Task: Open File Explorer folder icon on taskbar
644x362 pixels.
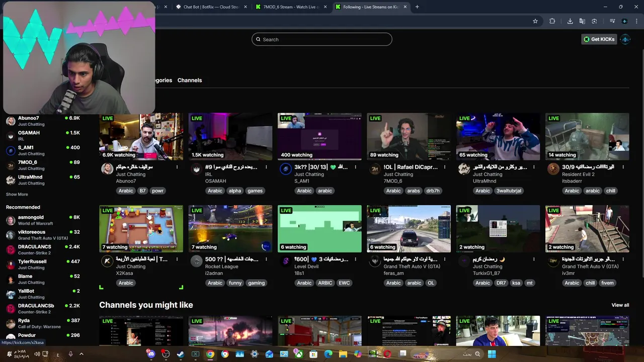Action: (343, 354)
